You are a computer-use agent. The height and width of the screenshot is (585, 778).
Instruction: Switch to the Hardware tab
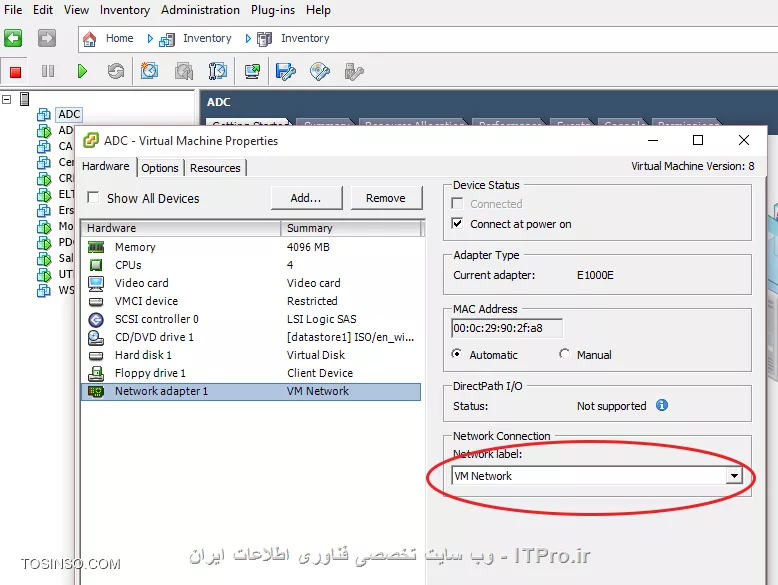click(x=106, y=166)
